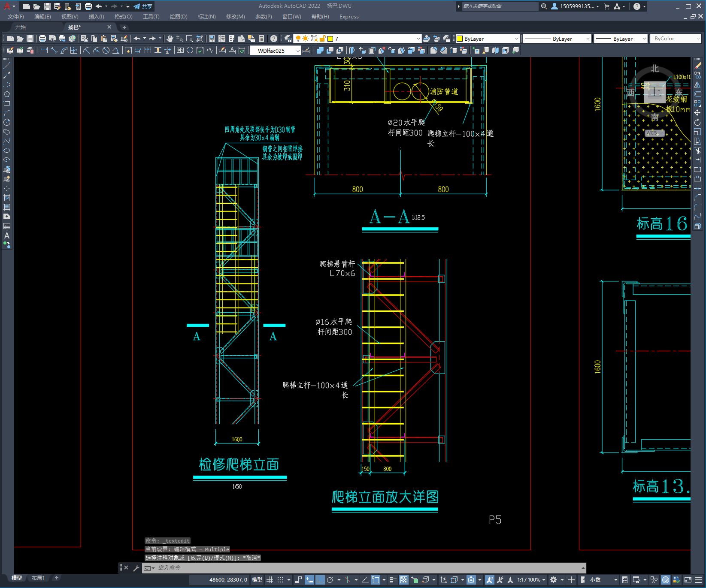
Task: Open the Help question mark in standard toolbar
Action: [274, 39]
